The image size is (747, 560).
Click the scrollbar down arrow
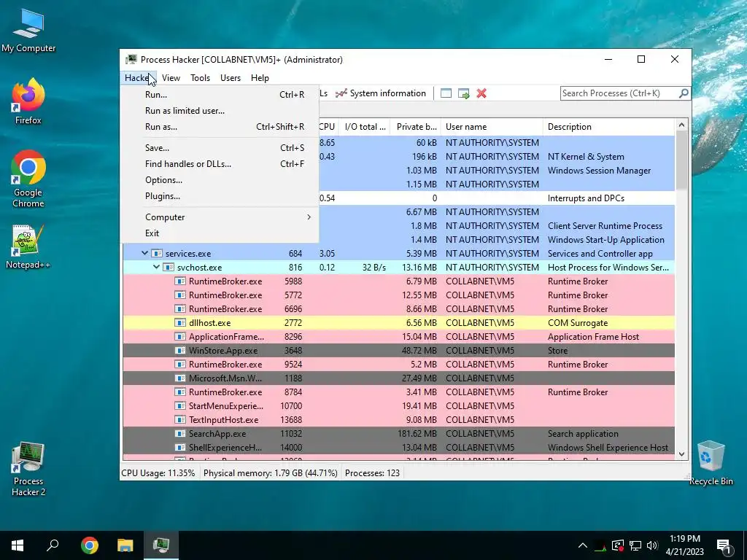[681, 454]
